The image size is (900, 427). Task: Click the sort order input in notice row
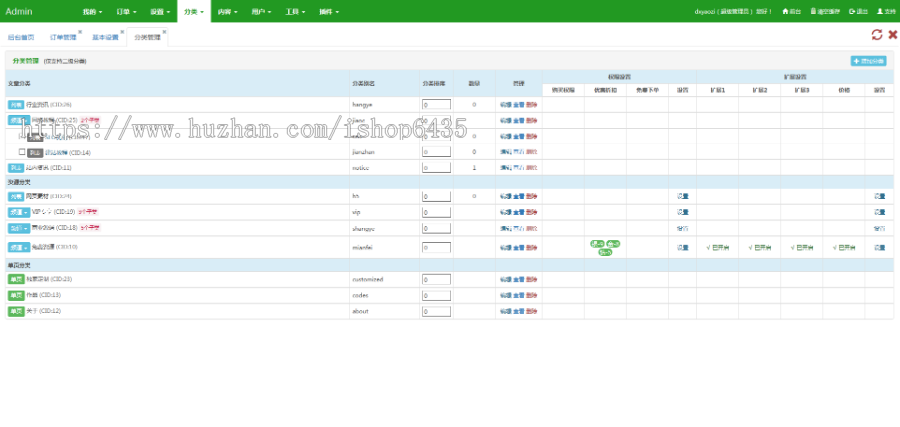[436, 168]
